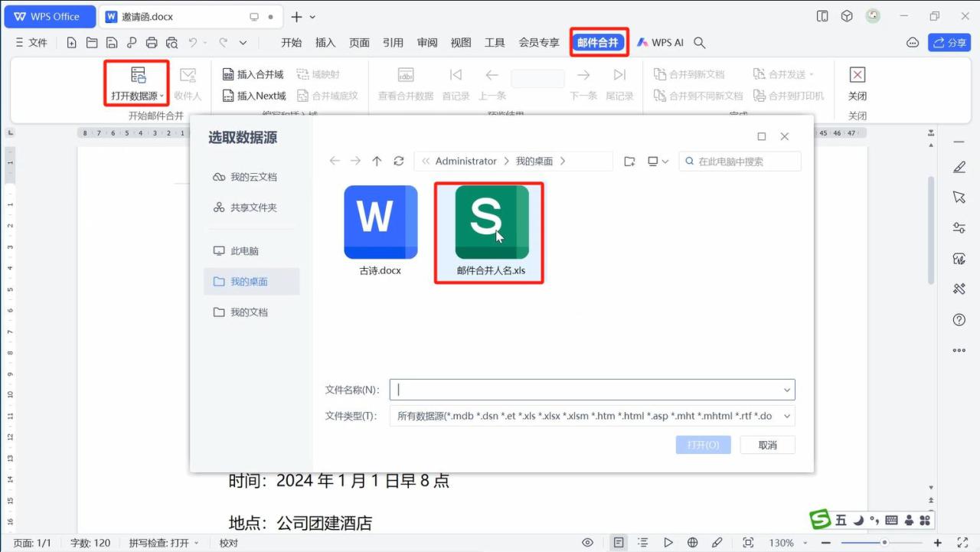Click the dialog's forward arrow
Screen dimensions: 980x552
click(355, 161)
